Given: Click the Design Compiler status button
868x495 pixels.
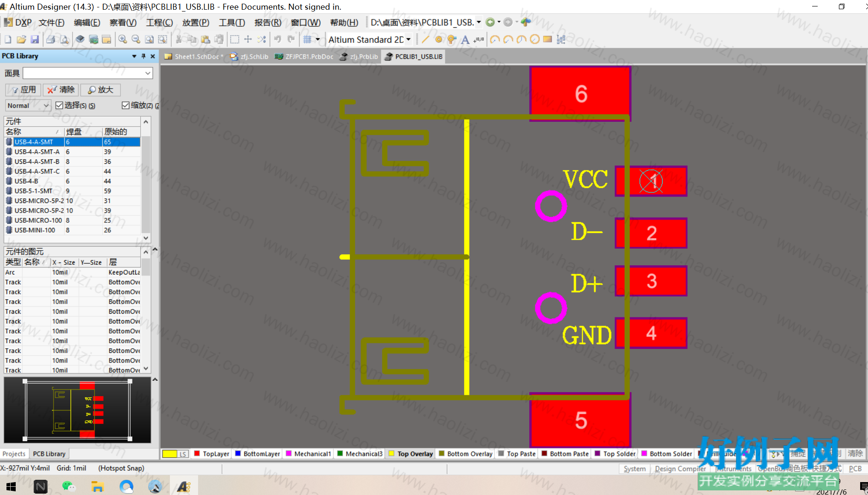Looking at the screenshot, I should coord(680,469).
